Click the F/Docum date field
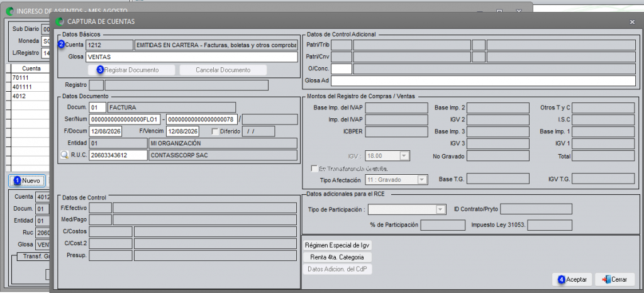Viewport: 644px width, 293px height. click(x=105, y=131)
